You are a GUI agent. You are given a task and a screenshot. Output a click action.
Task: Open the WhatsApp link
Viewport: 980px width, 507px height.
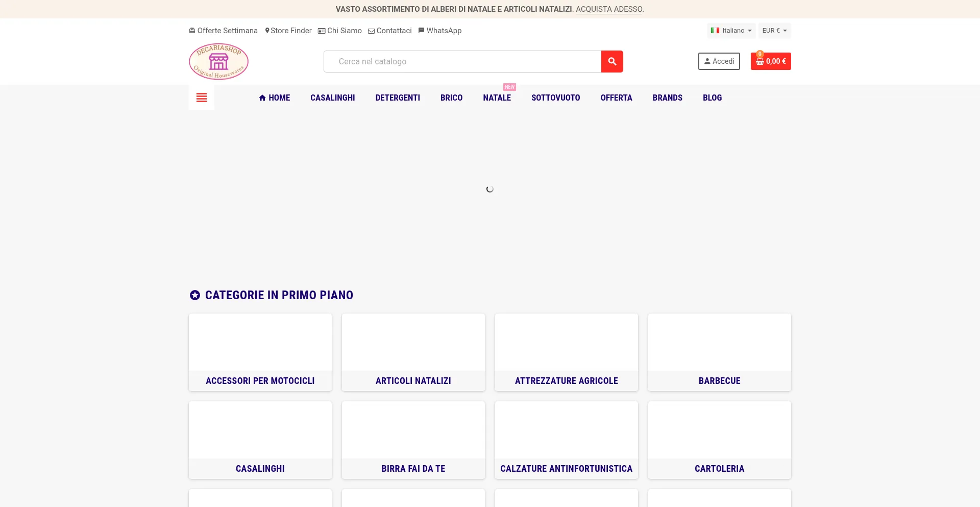pyautogui.click(x=440, y=31)
